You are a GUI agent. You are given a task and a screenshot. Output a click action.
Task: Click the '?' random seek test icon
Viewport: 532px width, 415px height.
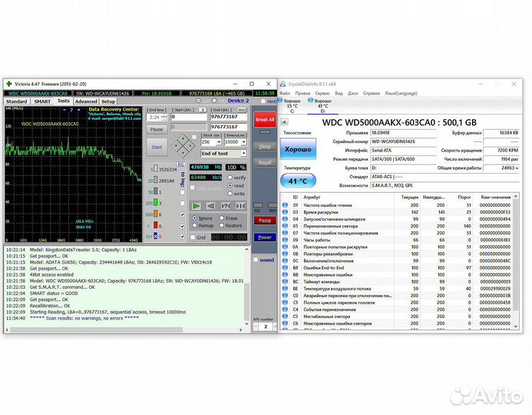[x=226, y=206]
